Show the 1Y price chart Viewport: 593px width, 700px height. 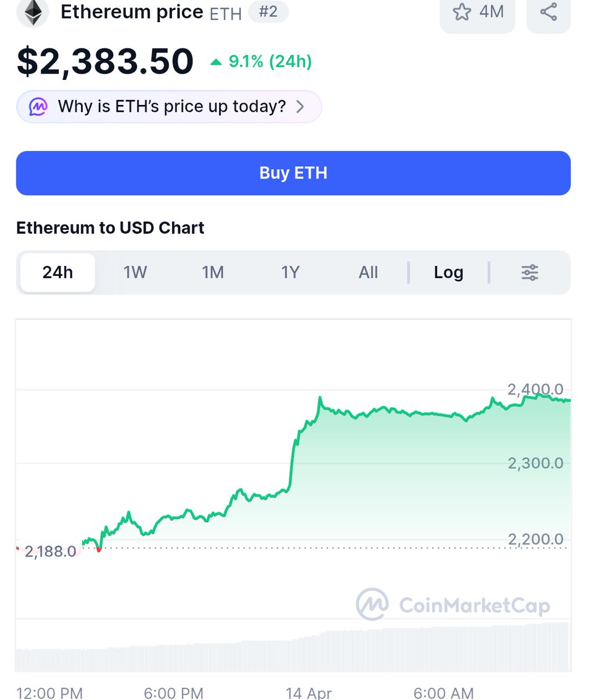pos(290,272)
